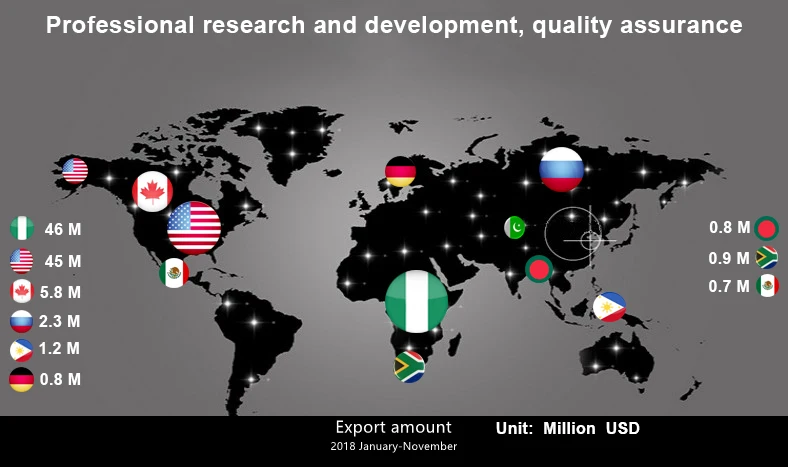Click the Nigeria flag beside 46 M
The height and width of the screenshot is (467, 788).
pos(22,229)
